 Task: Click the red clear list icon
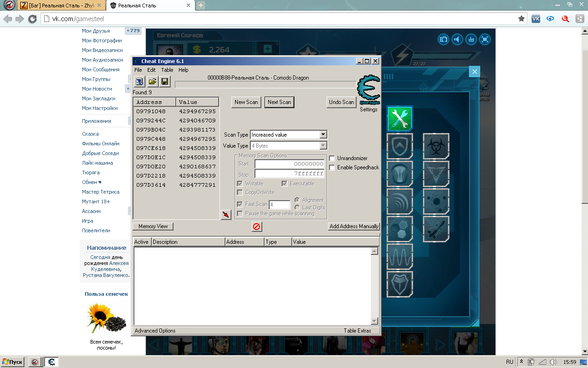(257, 226)
